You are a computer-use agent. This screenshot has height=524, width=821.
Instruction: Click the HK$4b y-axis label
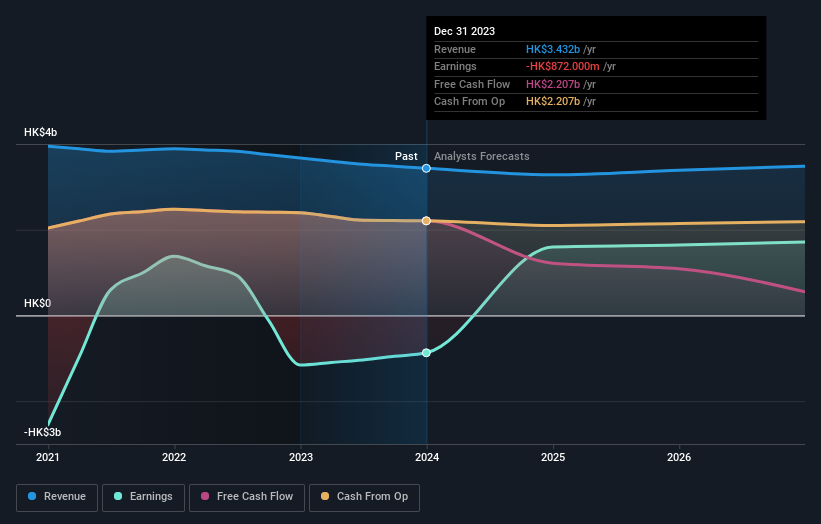tap(40, 132)
